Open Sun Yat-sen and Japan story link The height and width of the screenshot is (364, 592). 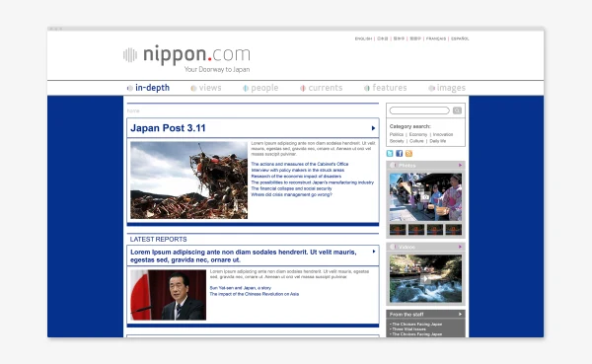(240, 288)
